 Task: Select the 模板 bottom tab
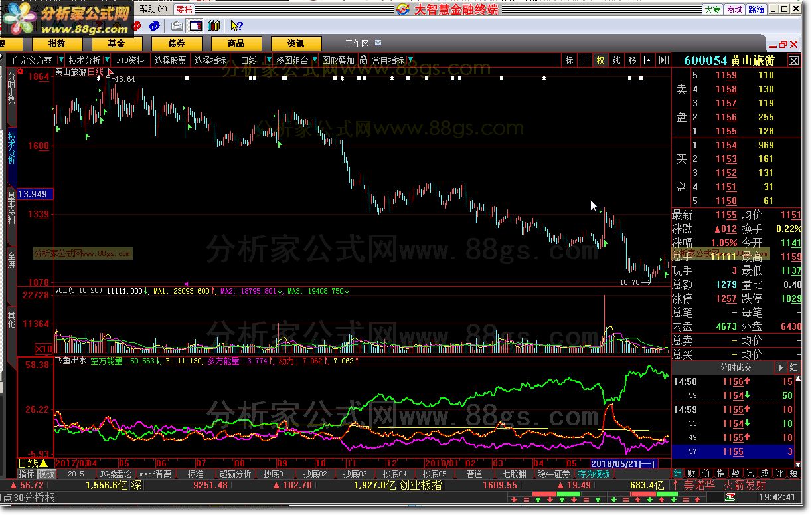click(46, 474)
